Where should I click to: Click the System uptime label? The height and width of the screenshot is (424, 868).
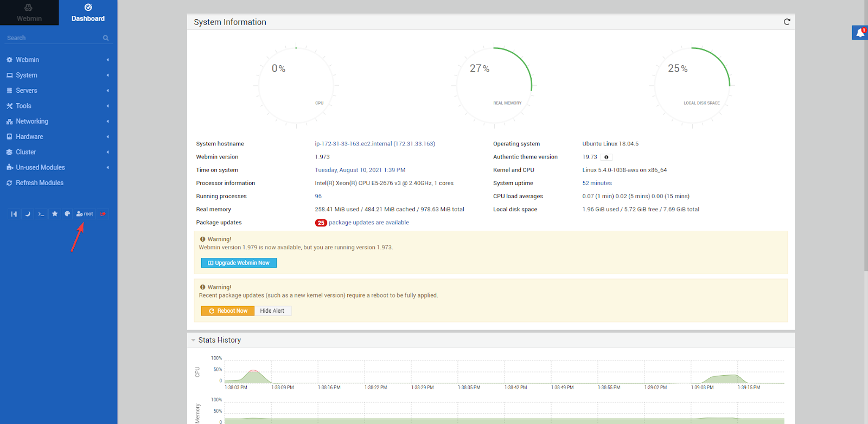coord(513,183)
